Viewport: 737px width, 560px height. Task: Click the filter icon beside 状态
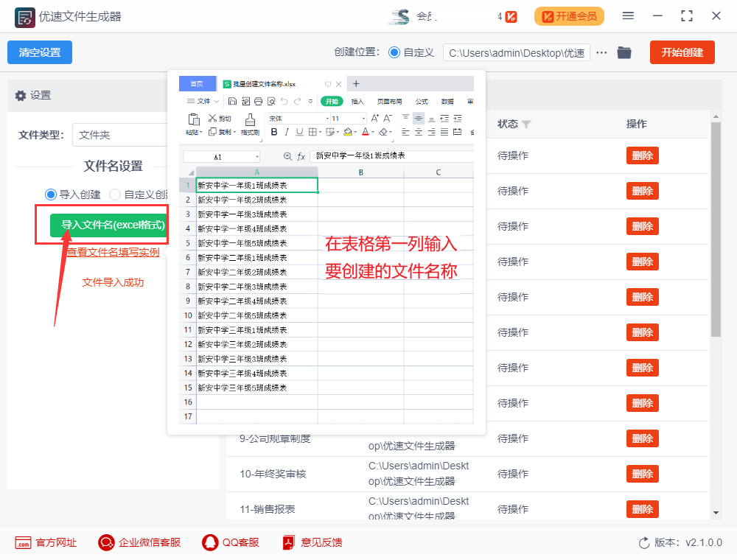526,124
